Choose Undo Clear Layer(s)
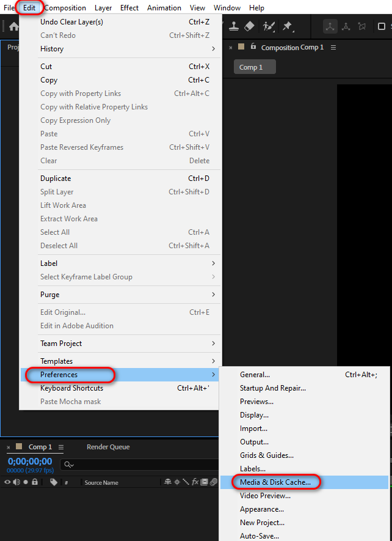Image resolution: width=392 pixels, height=541 pixels. point(120,22)
